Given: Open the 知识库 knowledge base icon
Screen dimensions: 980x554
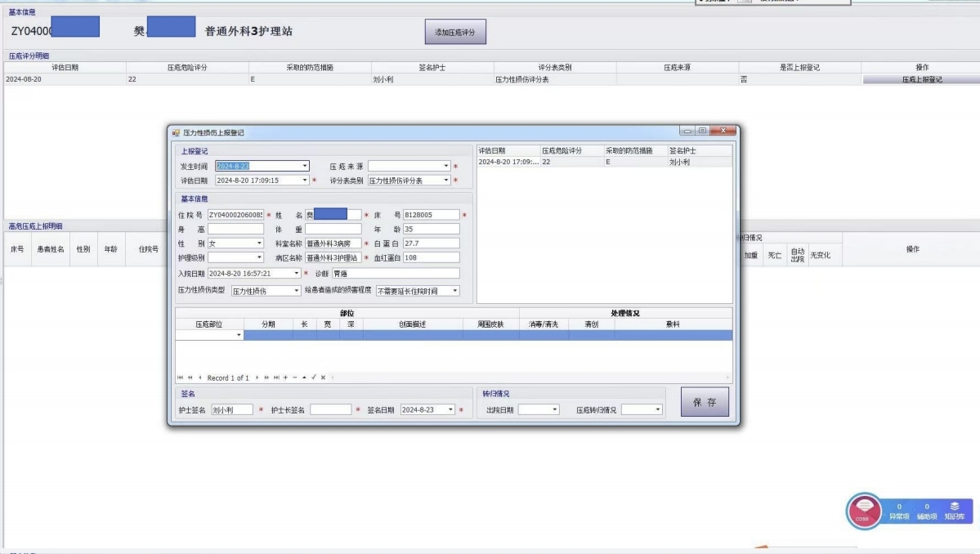Looking at the screenshot, I should coord(954,511).
